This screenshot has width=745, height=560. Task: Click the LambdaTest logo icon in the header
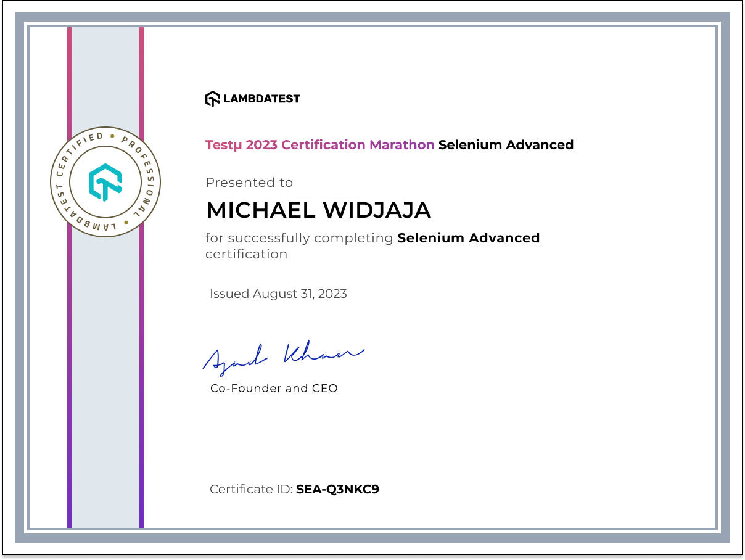[212, 99]
